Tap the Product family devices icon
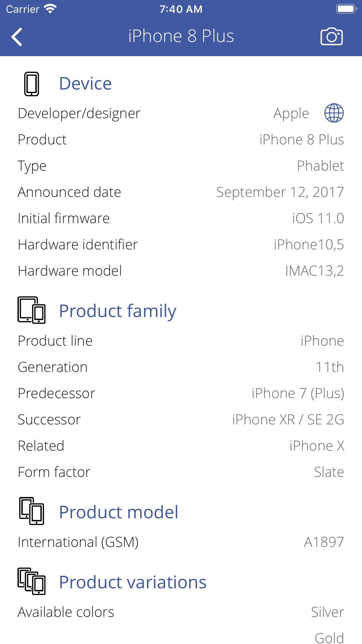Screen dimensions: 362x644 31,310
